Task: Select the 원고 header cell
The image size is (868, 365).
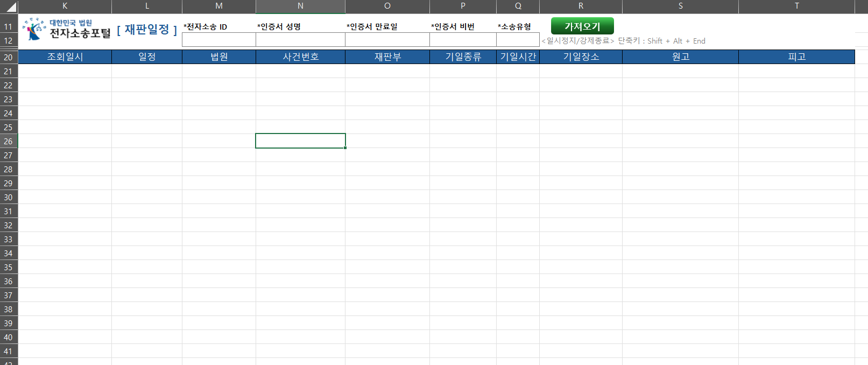Action: click(x=680, y=57)
